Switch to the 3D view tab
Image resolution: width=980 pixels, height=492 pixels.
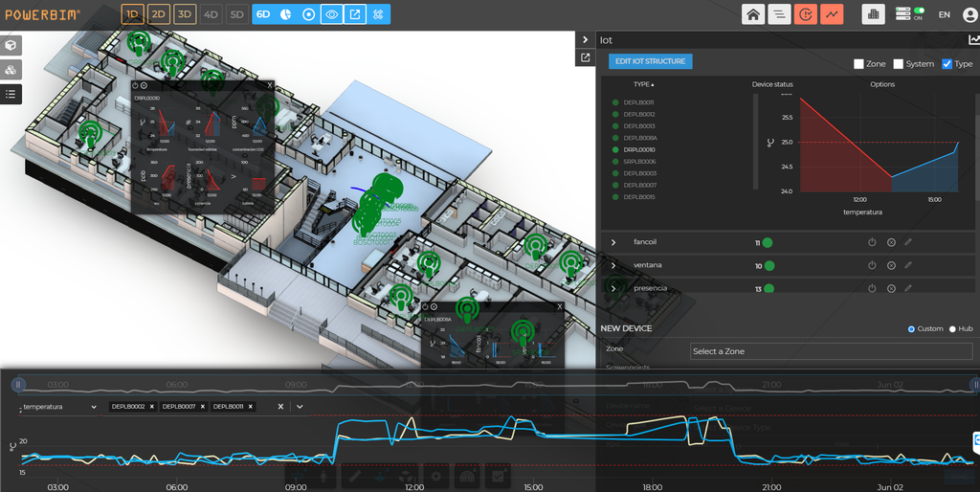tap(185, 14)
